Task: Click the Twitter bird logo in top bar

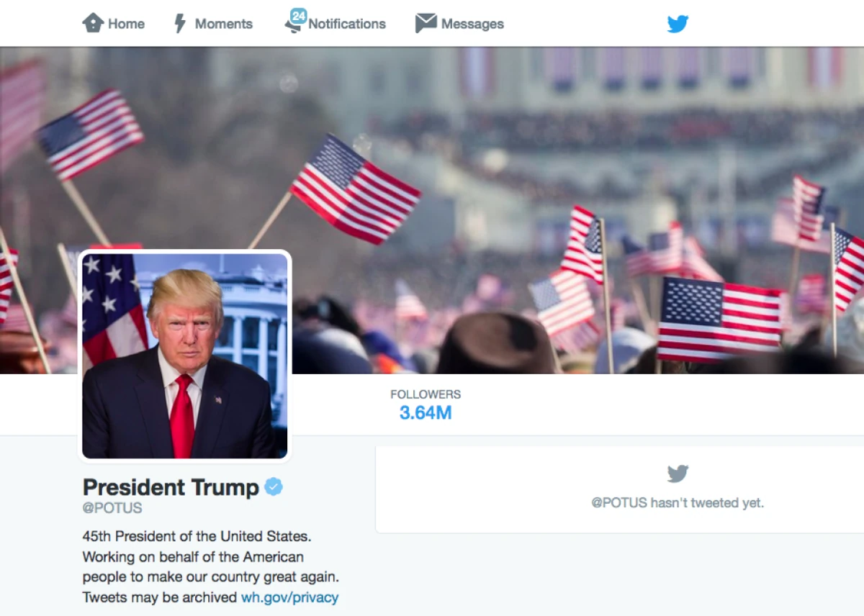Action: click(x=678, y=24)
